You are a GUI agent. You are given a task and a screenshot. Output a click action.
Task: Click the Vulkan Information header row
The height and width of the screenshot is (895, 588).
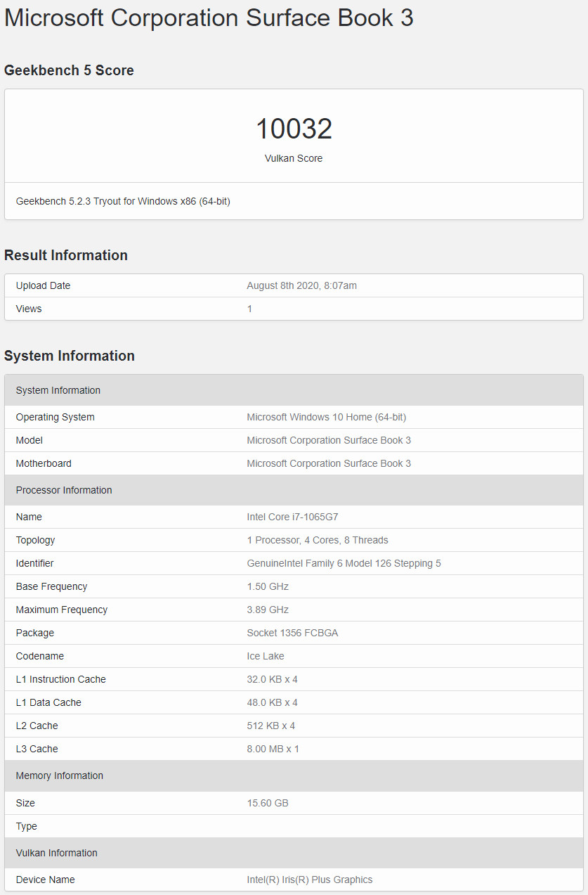point(294,853)
